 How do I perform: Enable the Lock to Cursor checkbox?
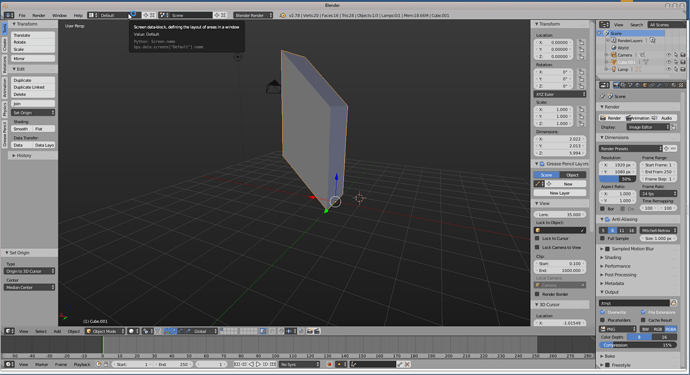pos(537,238)
